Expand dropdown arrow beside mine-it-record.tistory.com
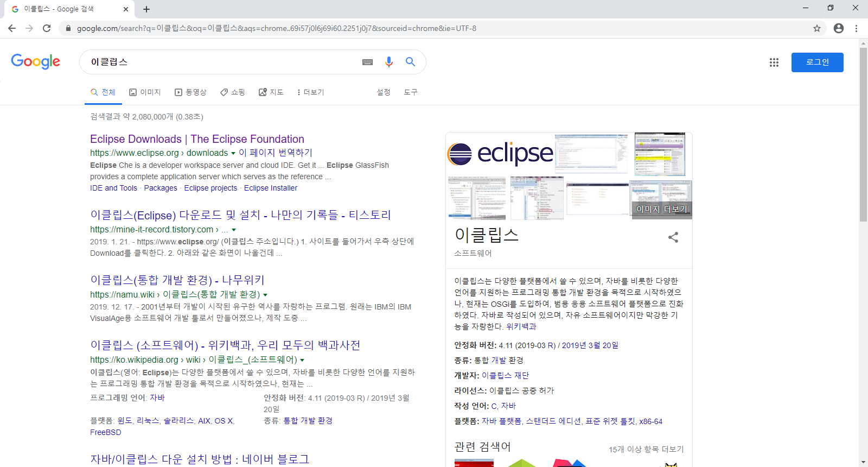 [x=234, y=230]
